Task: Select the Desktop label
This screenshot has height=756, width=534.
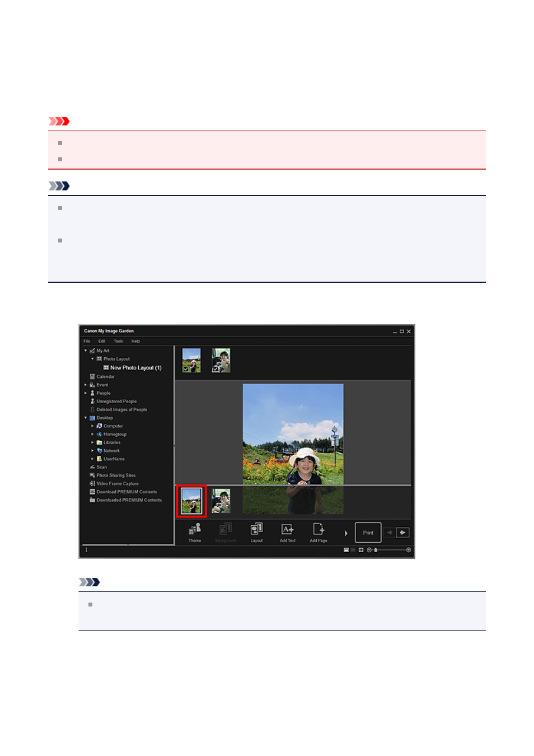Action: tap(105, 418)
